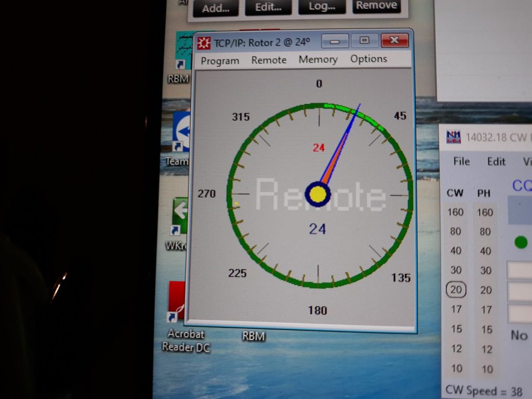Click the 0 degree label on compass
This screenshot has width=532, height=399.
(319, 84)
